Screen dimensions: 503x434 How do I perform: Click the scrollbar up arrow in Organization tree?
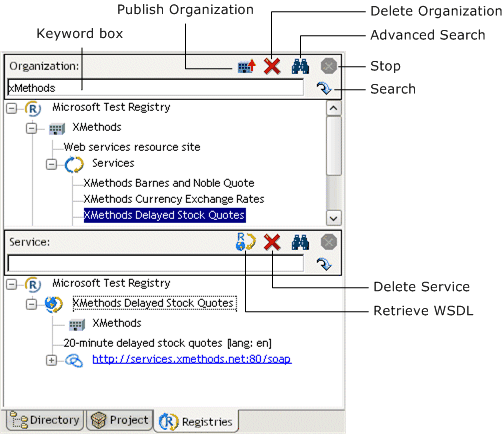334,108
